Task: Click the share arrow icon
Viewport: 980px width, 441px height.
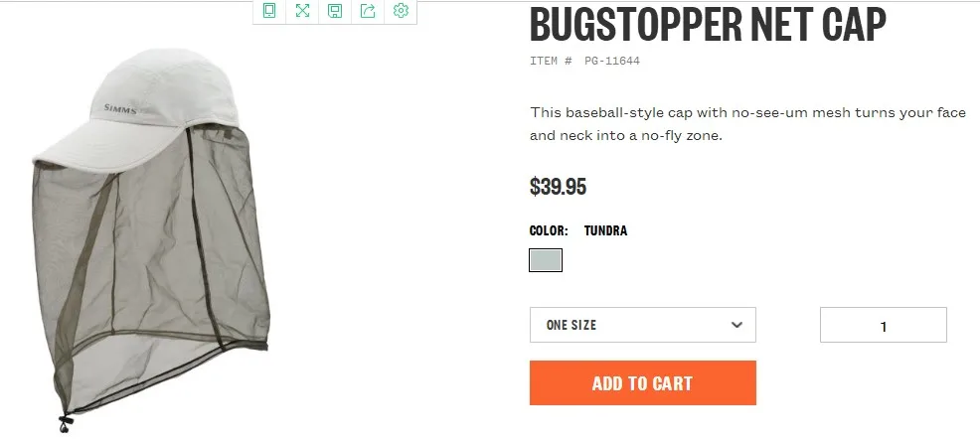Action: pyautogui.click(x=368, y=11)
